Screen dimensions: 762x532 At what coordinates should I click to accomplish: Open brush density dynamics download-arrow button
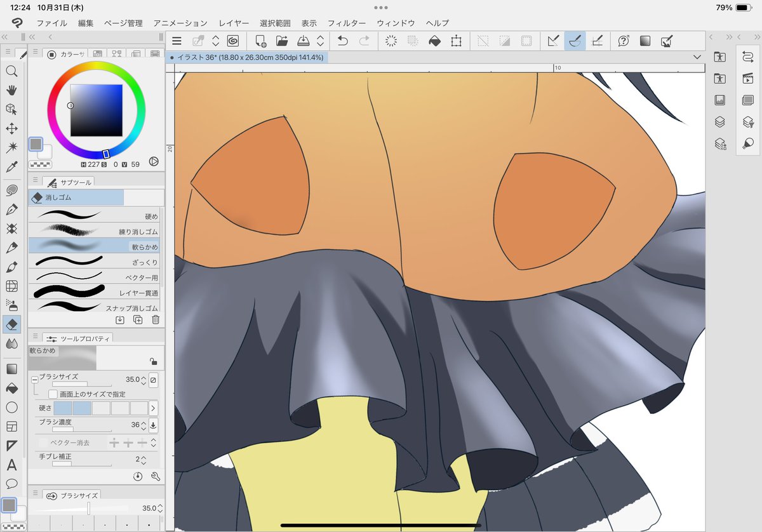tap(153, 425)
